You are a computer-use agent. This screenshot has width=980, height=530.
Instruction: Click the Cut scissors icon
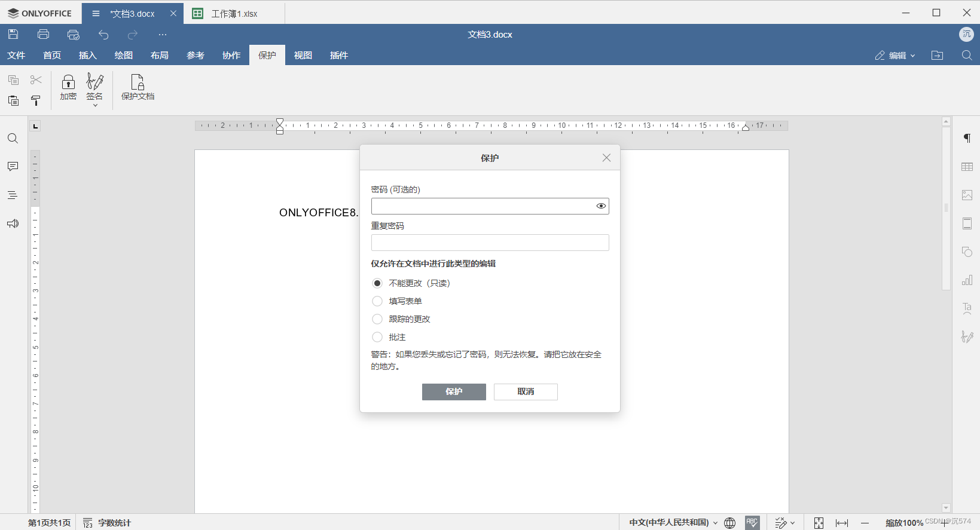36,79
